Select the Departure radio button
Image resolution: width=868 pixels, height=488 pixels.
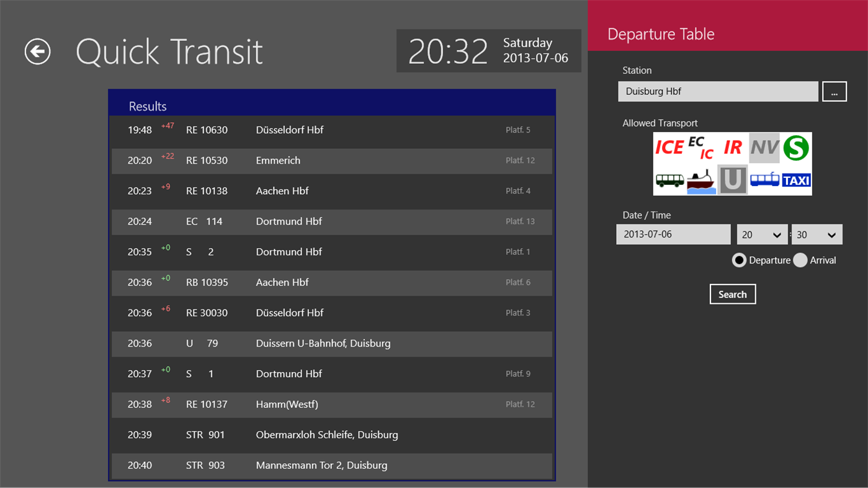click(x=739, y=260)
